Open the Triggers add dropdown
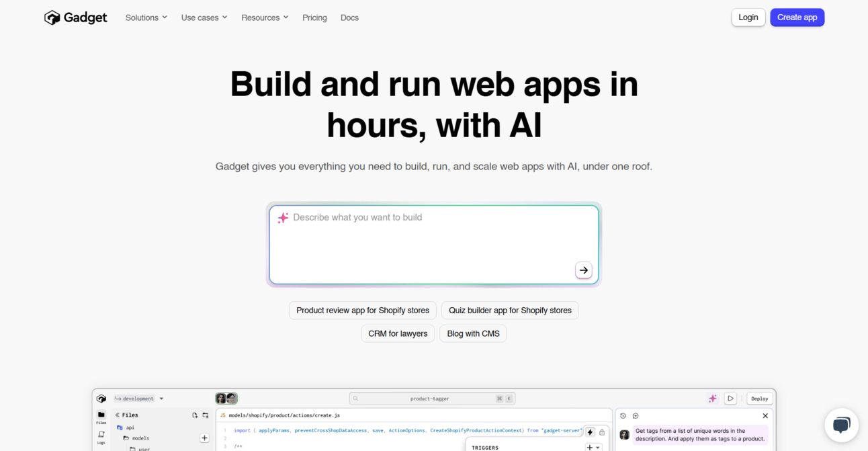 pyautogui.click(x=593, y=448)
